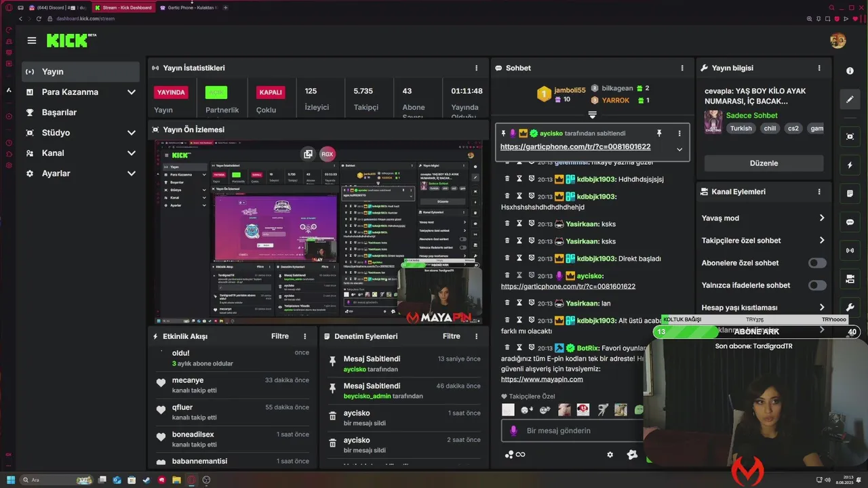Toggle Yalnızca ifadelerle sohbet switch
This screenshot has height=488, width=868.
coord(817,285)
